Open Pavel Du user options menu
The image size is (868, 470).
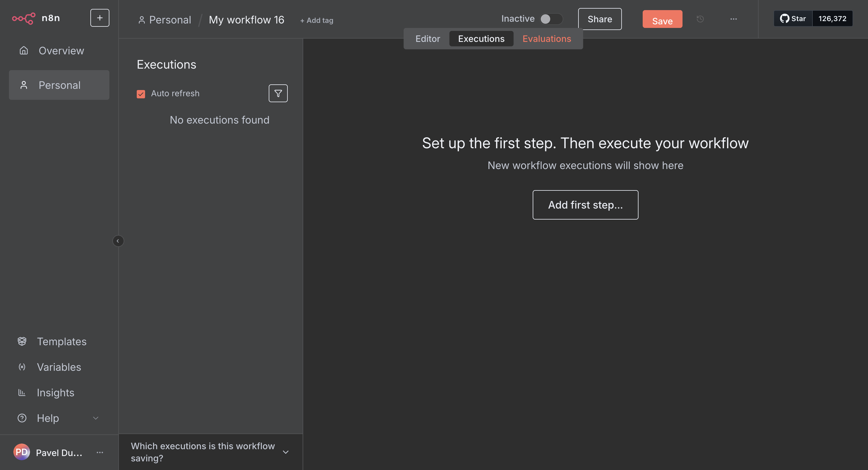[100, 452]
